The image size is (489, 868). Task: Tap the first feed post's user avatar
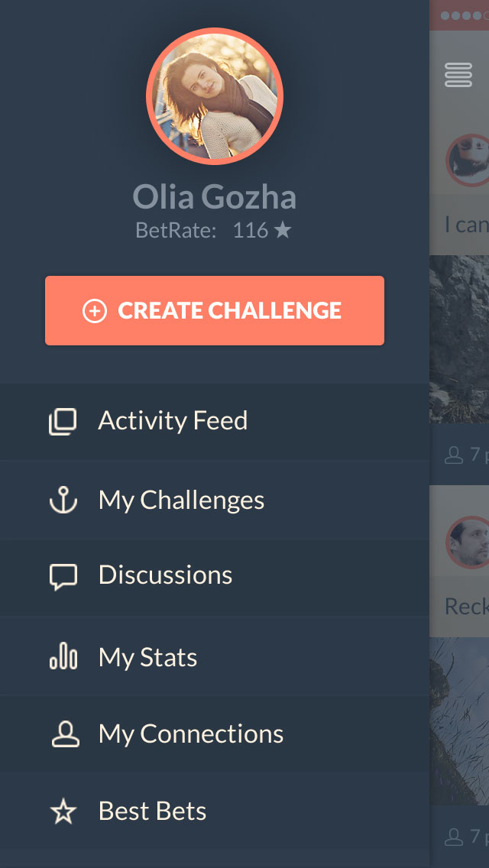click(x=469, y=160)
